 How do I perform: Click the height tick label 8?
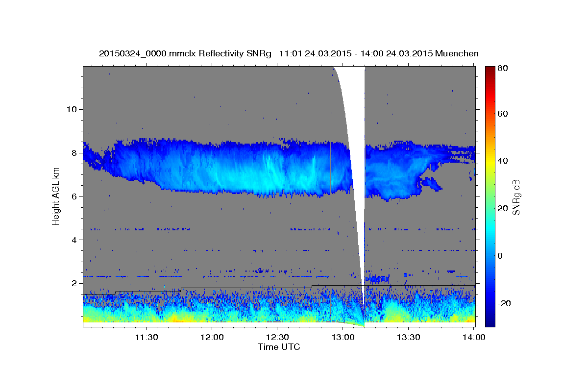coord(73,153)
